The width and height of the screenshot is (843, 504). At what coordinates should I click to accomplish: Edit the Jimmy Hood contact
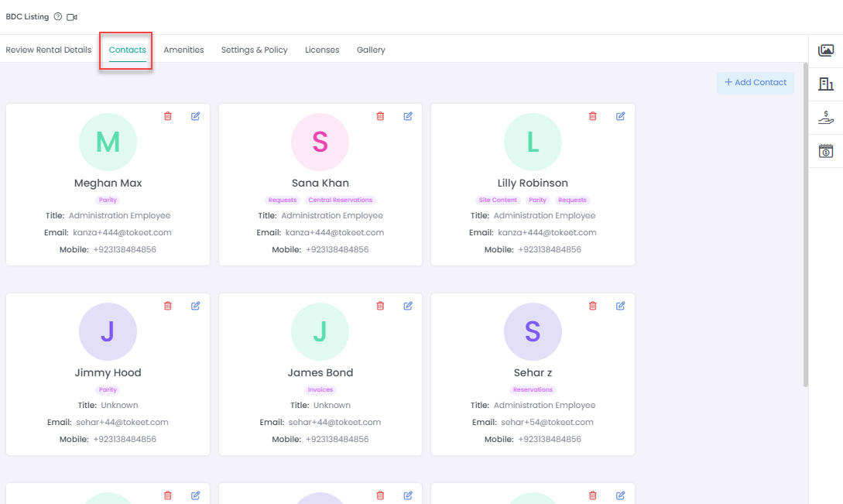[x=196, y=306]
